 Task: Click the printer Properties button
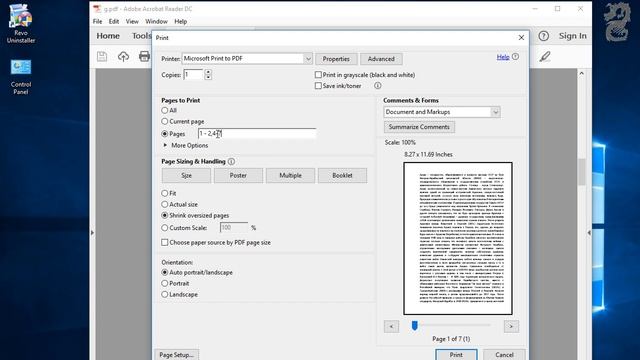[336, 59]
